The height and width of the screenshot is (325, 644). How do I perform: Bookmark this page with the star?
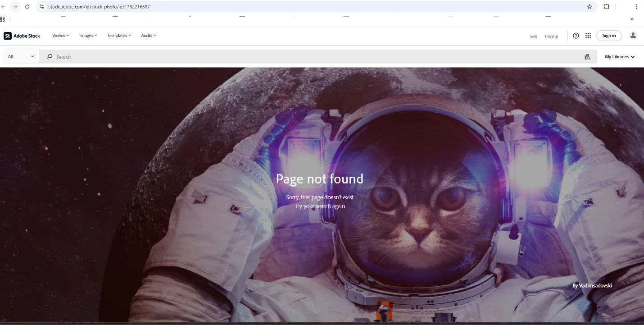pos(590,7)
